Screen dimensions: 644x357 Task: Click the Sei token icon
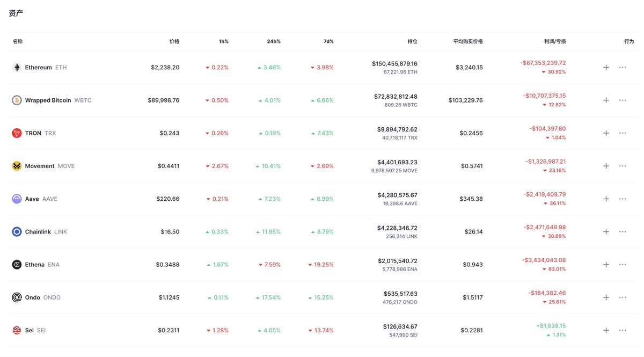(17, 330)
